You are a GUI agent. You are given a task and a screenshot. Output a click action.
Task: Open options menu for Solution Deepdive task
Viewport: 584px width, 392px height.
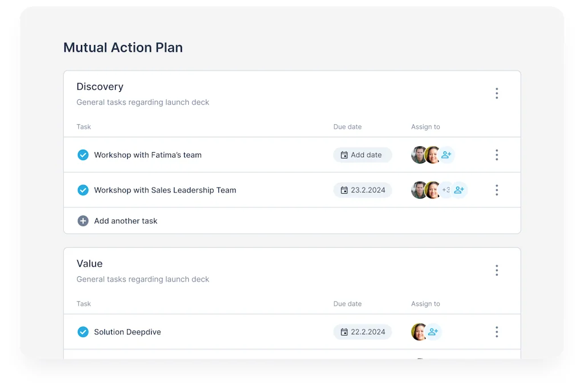tap(497, 332)
